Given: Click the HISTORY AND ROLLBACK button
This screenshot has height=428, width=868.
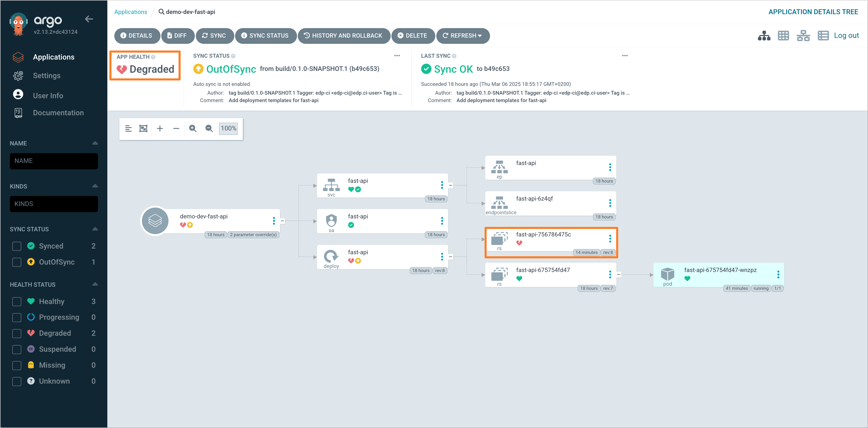Looking at the screenshot, I should click(343, 36).
